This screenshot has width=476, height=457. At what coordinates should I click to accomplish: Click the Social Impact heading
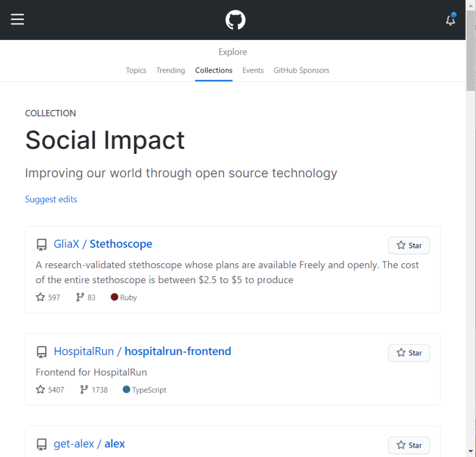coord(105,140)
